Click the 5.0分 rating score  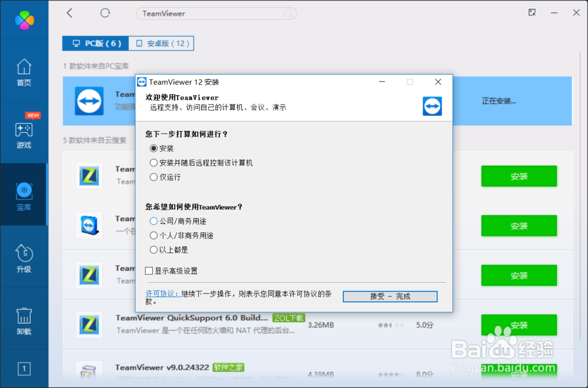pos(425,325)
